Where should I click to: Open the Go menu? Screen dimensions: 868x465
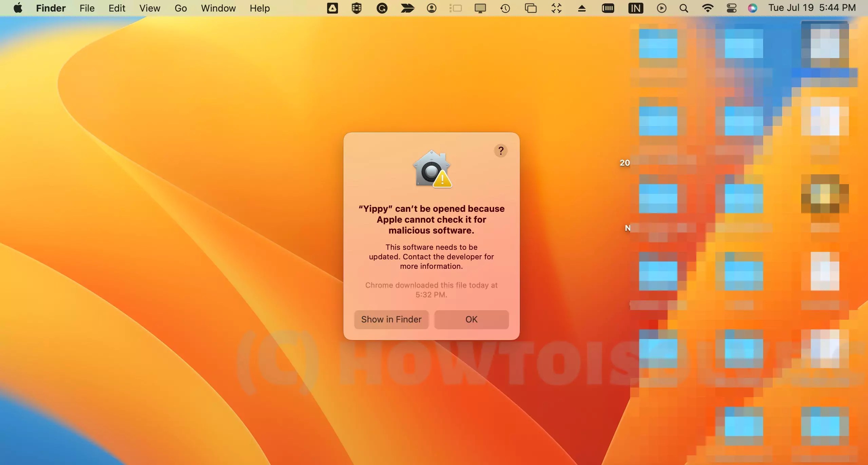coord(181,8)
